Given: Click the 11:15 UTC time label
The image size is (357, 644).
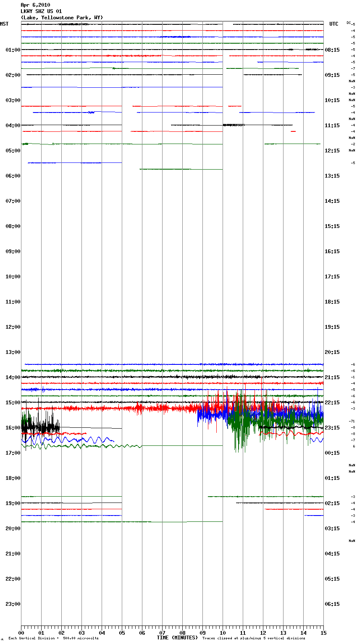Looking at the screenshot, I should [x=332, y=126].
